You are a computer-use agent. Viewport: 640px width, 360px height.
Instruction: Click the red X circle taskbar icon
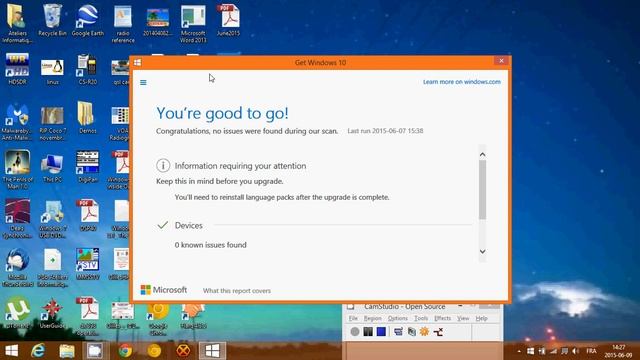(x=183, y=351)
